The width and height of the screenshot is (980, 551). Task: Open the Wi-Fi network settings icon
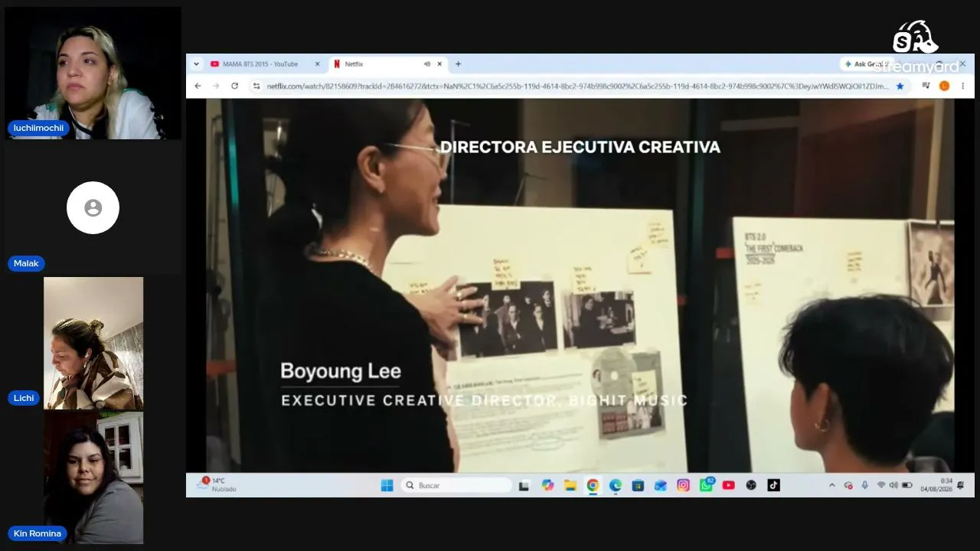tap(881, 485)
